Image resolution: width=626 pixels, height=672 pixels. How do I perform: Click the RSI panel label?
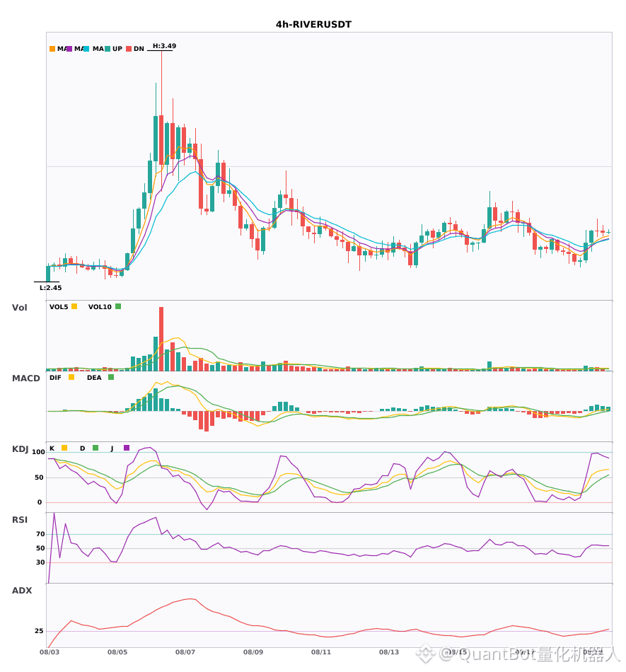click(20, 520)
